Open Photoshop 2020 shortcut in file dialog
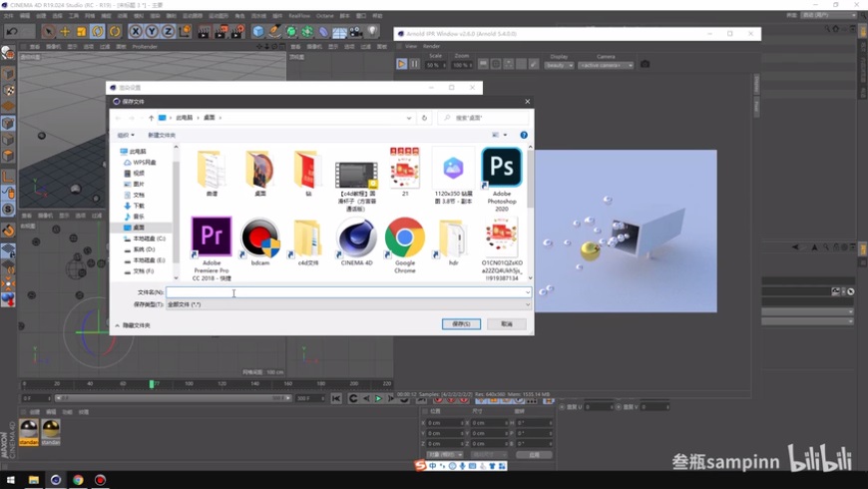 pyautogui.click(x=502, y=180)
